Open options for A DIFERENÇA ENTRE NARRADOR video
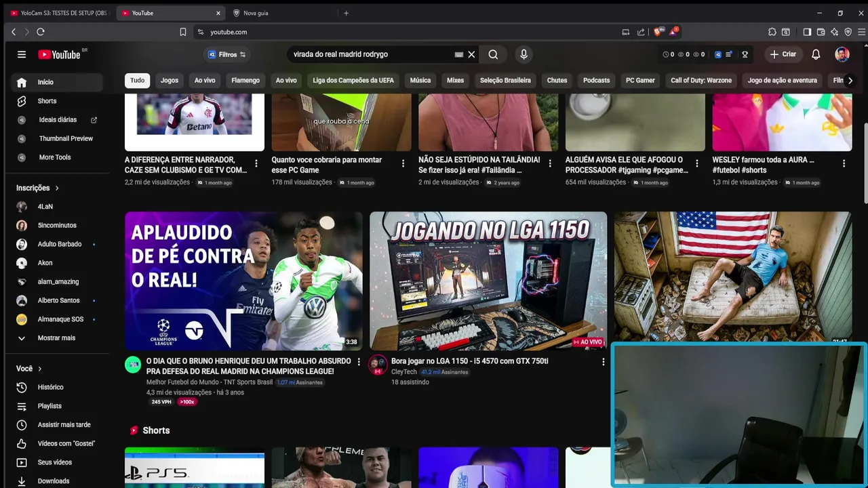Viewport: 868px width, 488px height. pyautogui.click(x=256, y=163)
